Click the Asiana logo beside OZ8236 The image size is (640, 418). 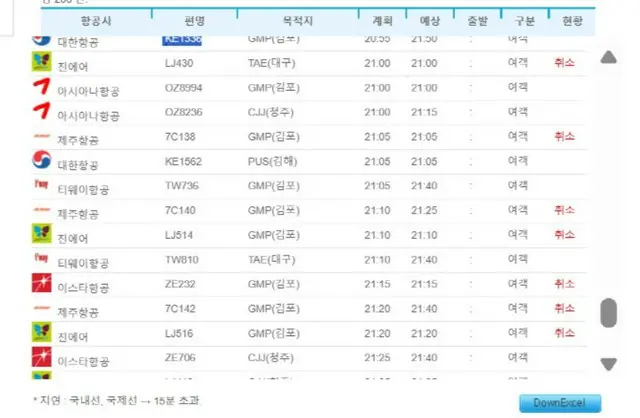(x=42, y=111)
